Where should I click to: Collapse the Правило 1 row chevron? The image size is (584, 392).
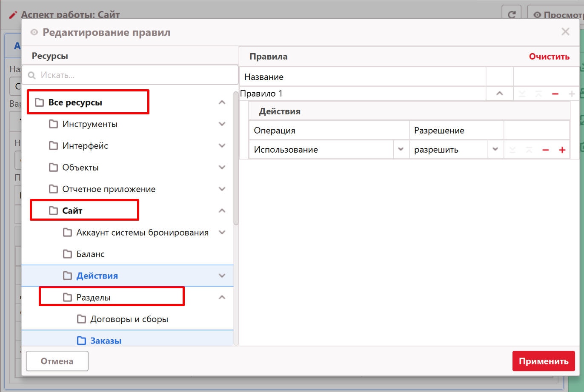coord(500,94)
